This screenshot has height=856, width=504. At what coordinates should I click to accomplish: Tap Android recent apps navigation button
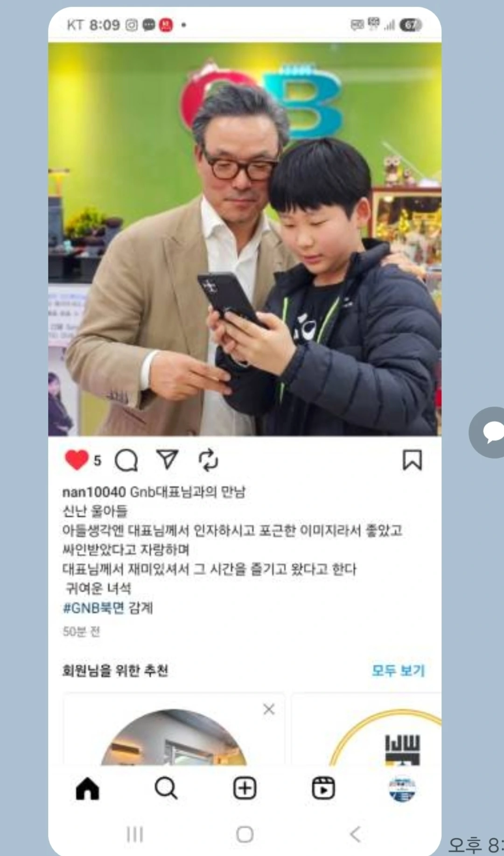(135, 834)
